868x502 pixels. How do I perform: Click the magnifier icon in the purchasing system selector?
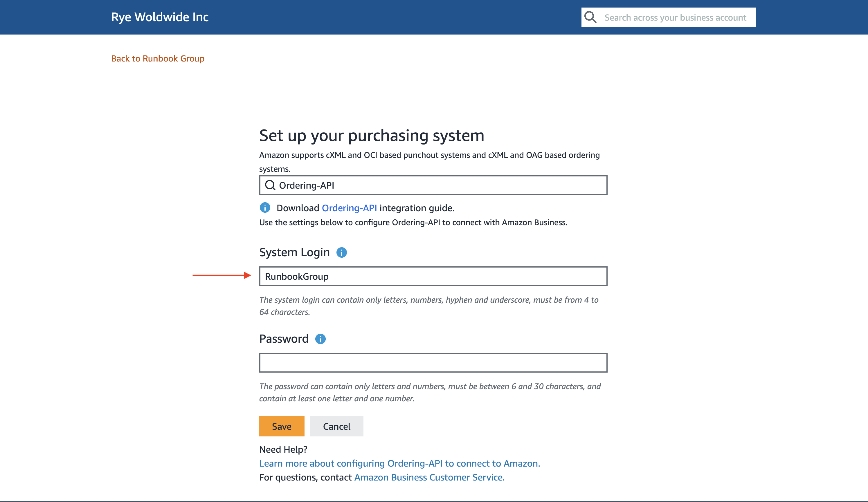[271, 185]
